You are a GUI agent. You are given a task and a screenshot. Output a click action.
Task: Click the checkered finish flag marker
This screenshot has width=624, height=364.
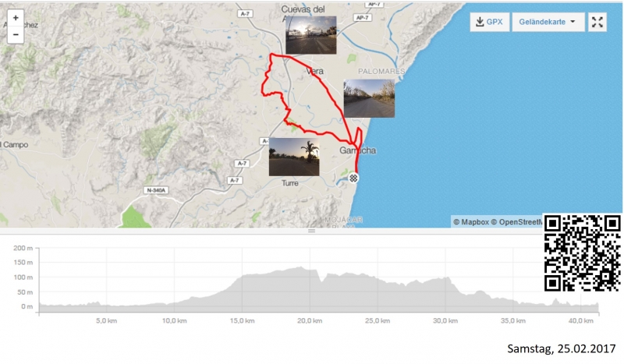(x=354, y=178)
